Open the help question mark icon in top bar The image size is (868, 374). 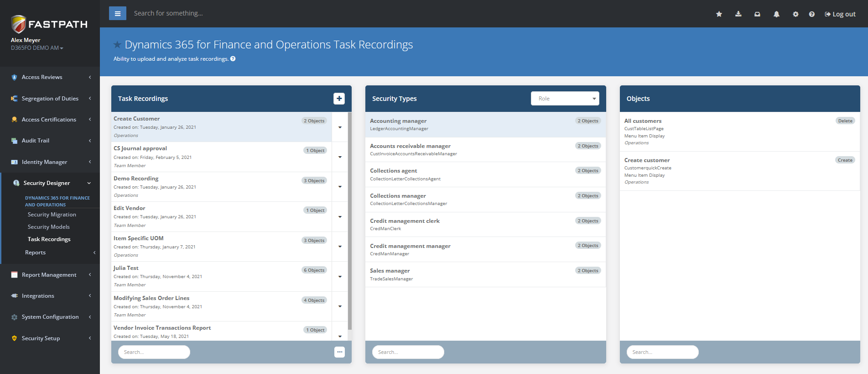click(x=812, y=14)
